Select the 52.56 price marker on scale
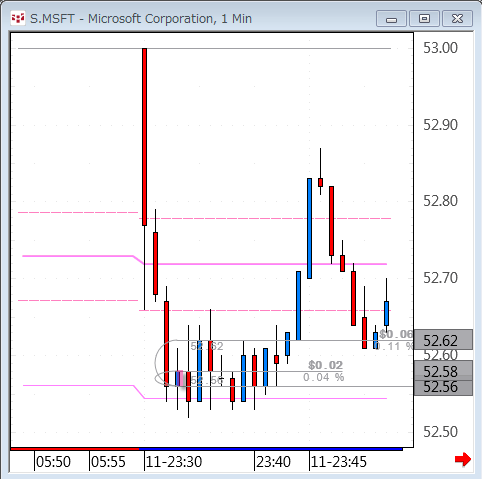 pyautogui.click(x=443, y=387)
